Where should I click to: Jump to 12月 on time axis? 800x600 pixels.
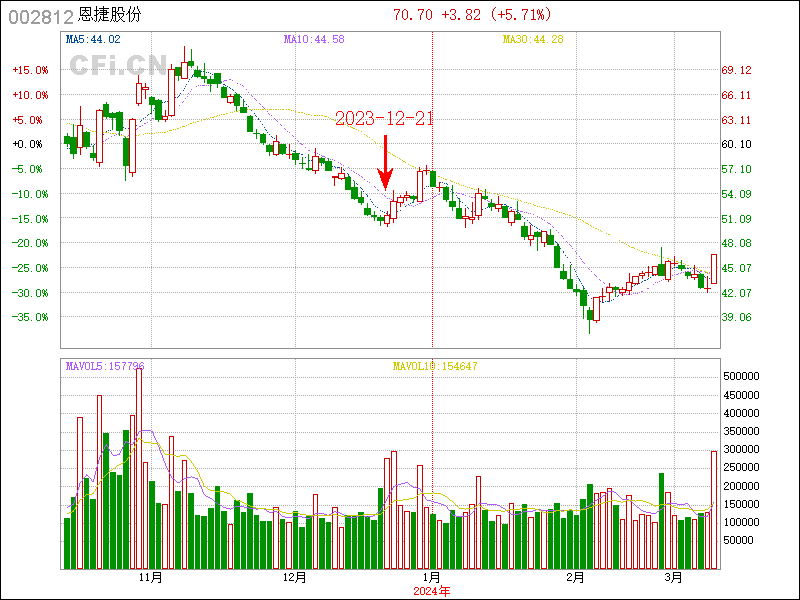coord(294,578)
